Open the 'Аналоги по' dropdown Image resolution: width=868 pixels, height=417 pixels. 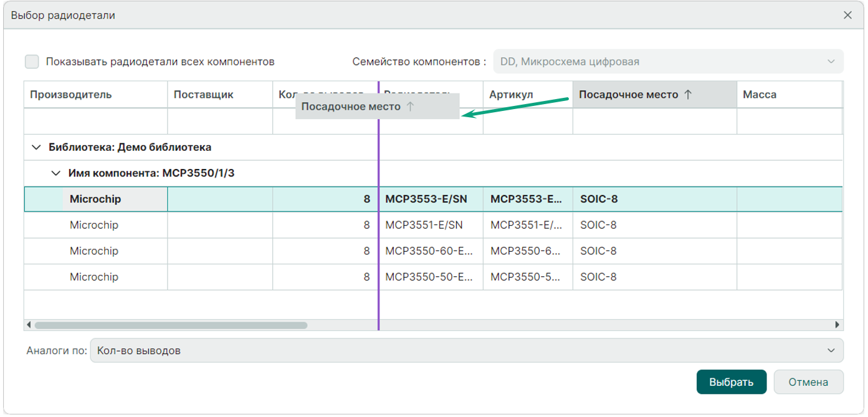tap(466, 350)
